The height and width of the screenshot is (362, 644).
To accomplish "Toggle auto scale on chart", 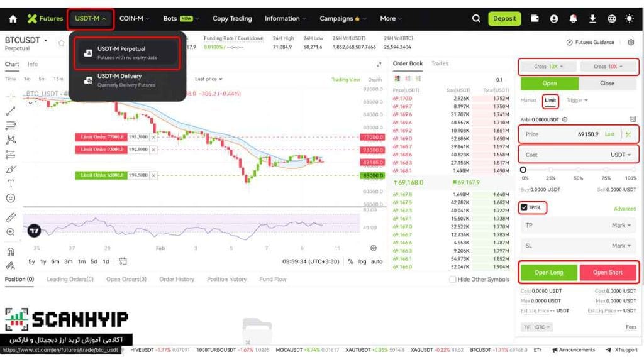I will [x=377, y=261].
